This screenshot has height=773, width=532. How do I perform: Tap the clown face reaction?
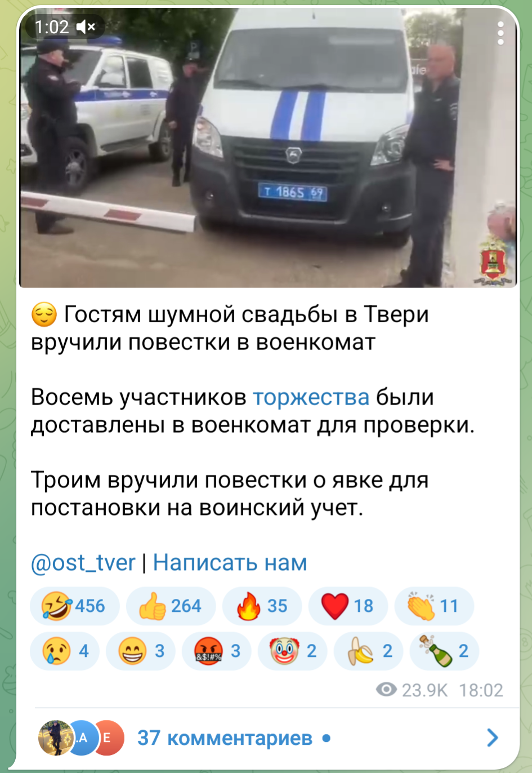pyautogui.click(x=292, y=651)
